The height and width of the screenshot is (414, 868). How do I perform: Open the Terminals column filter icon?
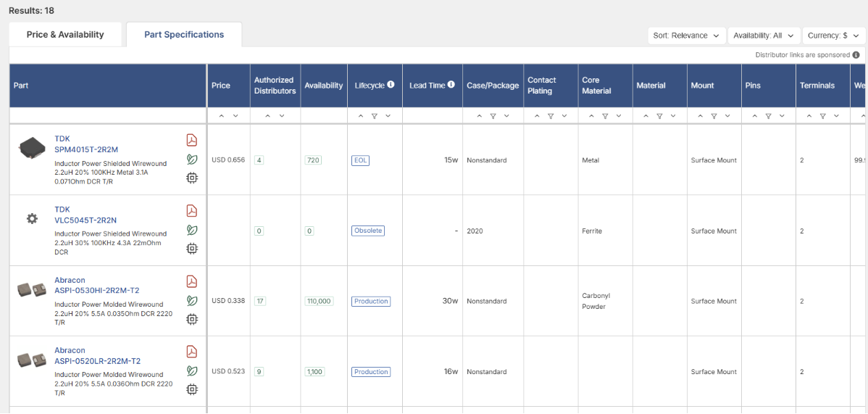click(x=822, y=116)
